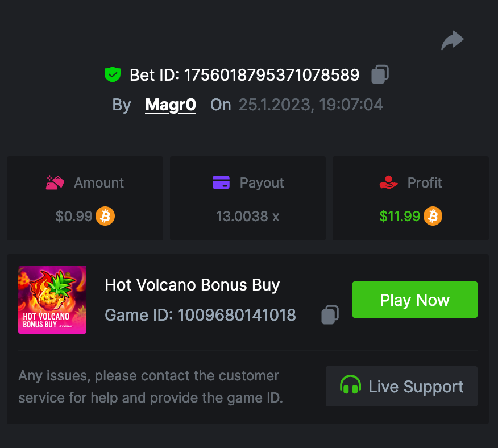The width and height of the screenshot is (498, 448).
Task: Click the green $11.99 profit value
Action: pos(400,216)
